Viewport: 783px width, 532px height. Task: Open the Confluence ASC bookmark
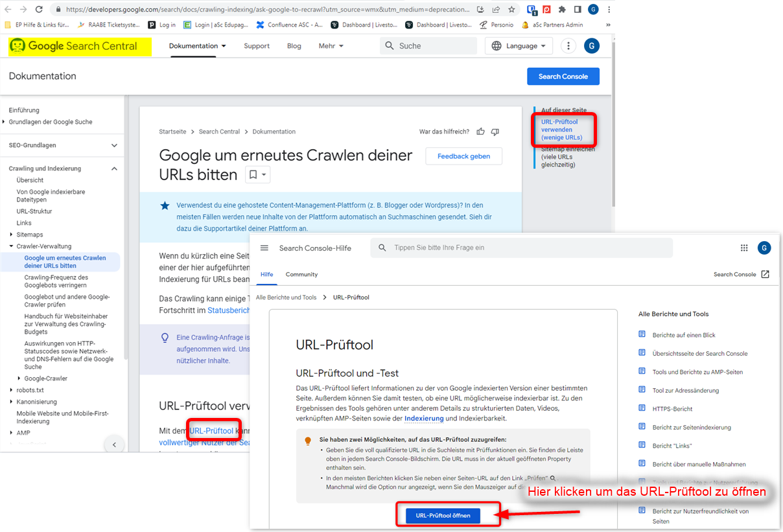coord(290,25)
